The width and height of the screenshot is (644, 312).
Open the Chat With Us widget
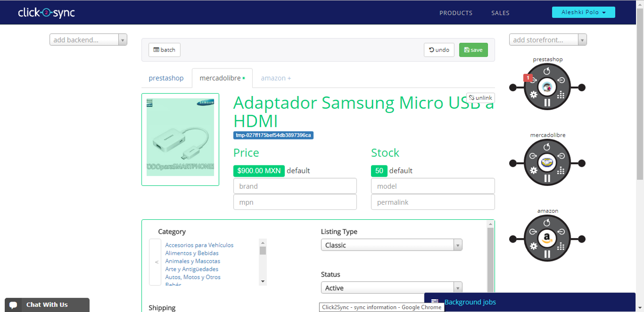click(x=47, y=305)
